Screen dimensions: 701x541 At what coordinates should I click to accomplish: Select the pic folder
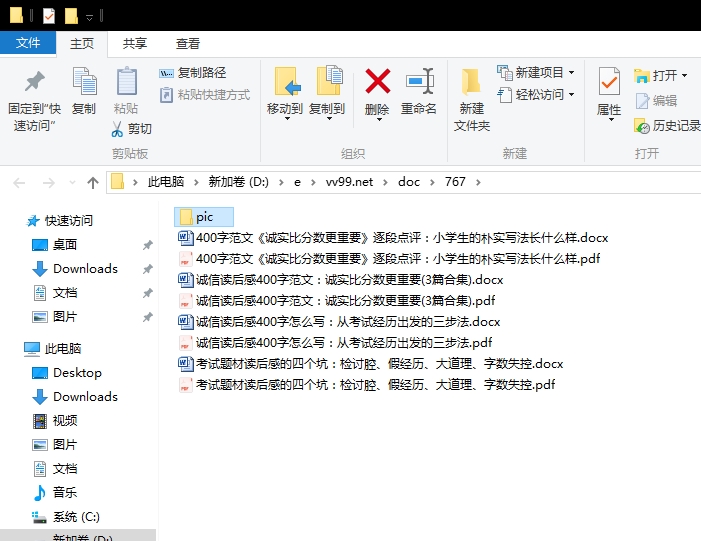(203, 217)
